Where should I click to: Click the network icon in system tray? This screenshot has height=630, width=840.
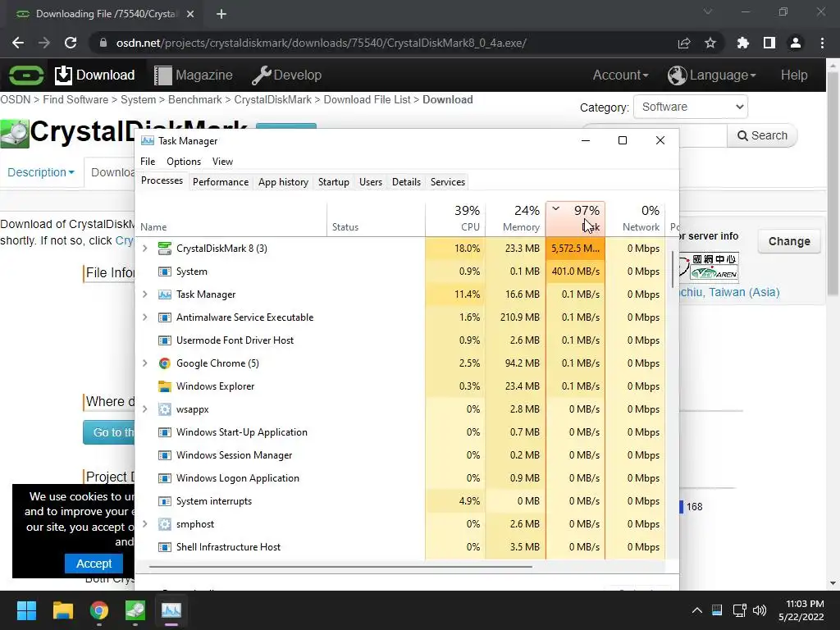pyautogui.click(x=740, y=610)
